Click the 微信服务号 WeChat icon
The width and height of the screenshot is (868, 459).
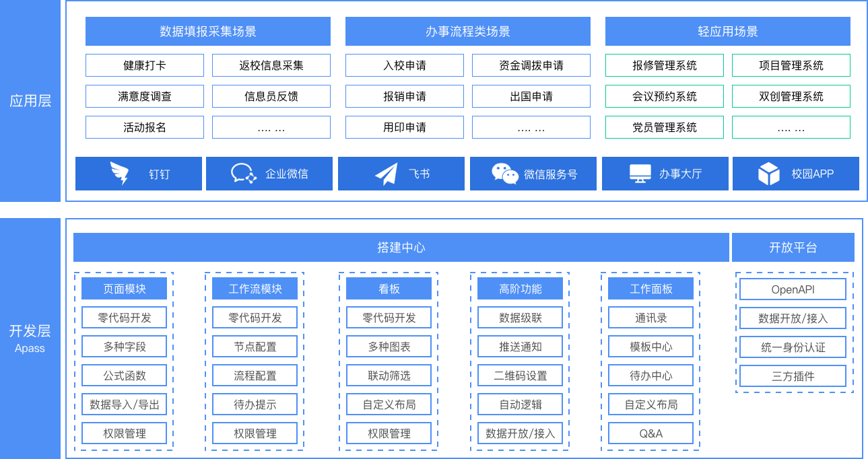pyautogui.click(x=504, y=174)
